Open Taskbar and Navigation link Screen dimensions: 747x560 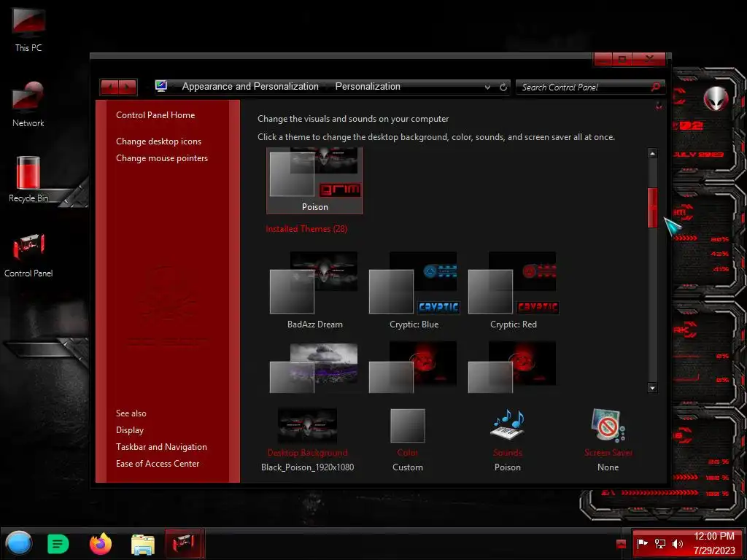[x=161, y=447]
